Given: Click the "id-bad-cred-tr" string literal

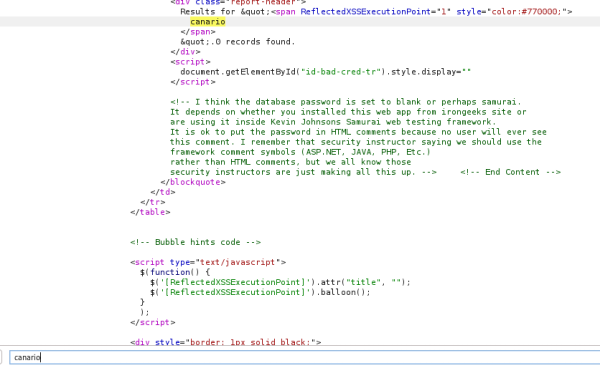Looking at the screenshot, I should [341, 72].
